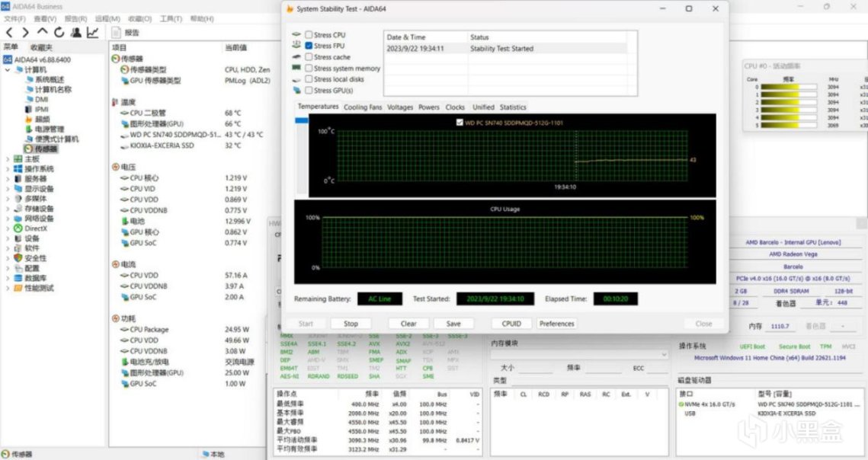Open the 超频 overclock tree item
Image resolution: width=868 pixels, height=460 pixels.
click(x=37, y=120)
